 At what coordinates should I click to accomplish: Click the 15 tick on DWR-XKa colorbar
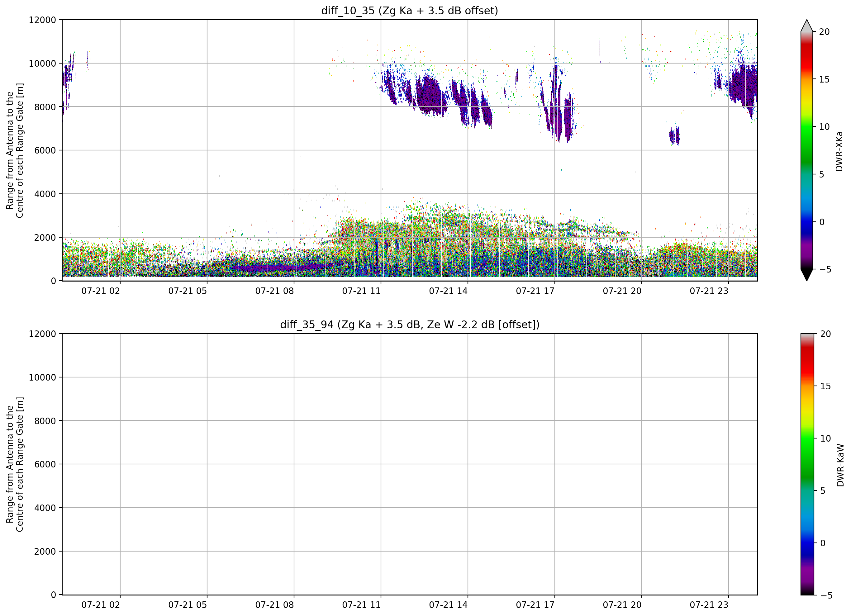click(x=824, y=79)
